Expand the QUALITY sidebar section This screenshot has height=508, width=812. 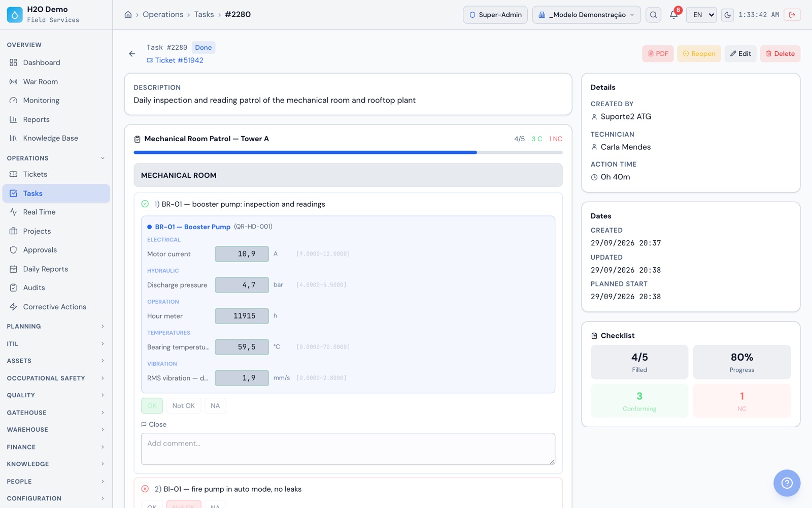pos(56,395)
